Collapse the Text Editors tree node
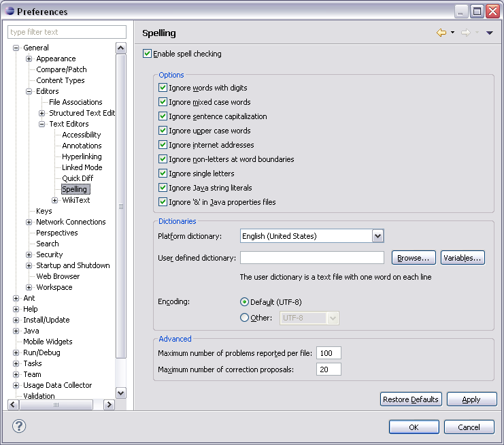The height and width of the screenshot is (445, 504). (x=42, y=124)
